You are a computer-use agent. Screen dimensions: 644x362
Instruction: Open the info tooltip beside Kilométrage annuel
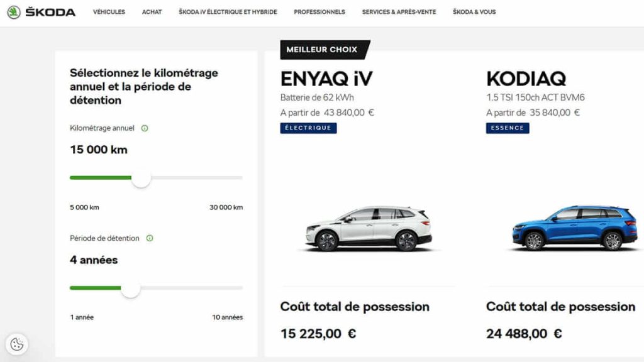point(145,128)
